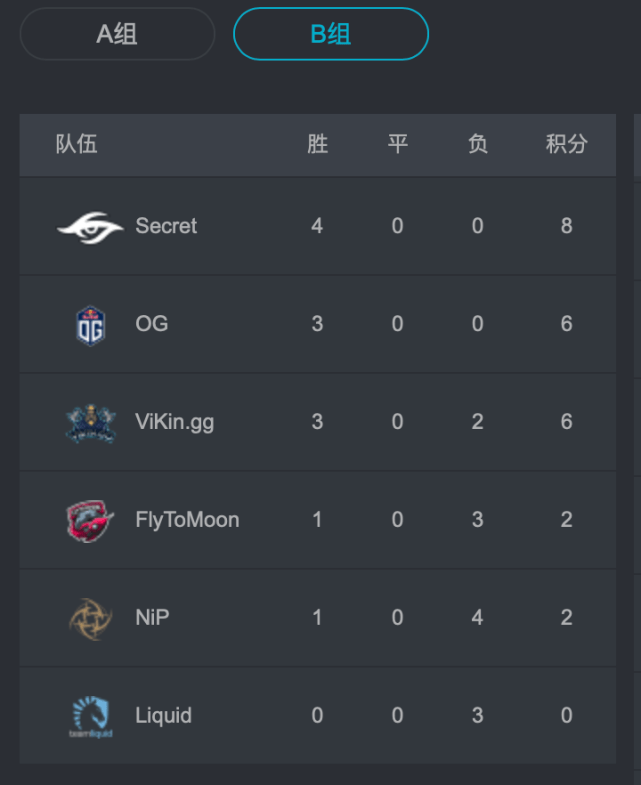Click the 负 losses column header
Image resolution: width=641 pixels, height=785 pixels.
[x=478, y=144]
